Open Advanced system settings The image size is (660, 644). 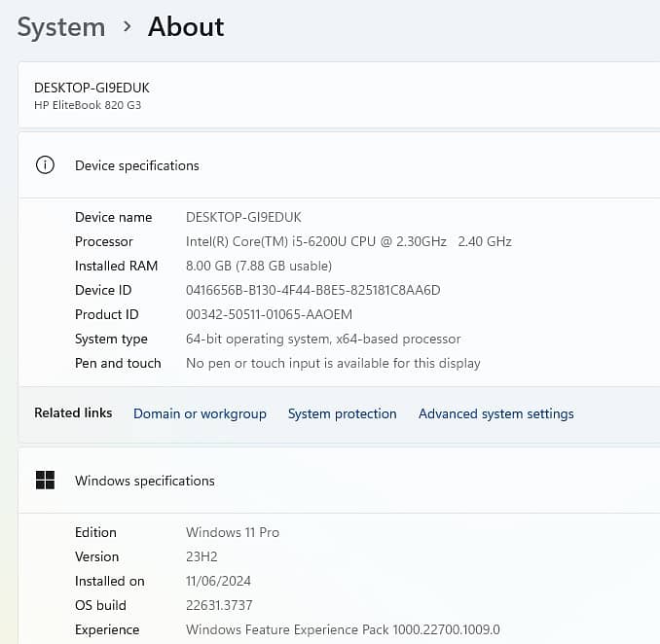coord(495,413)
